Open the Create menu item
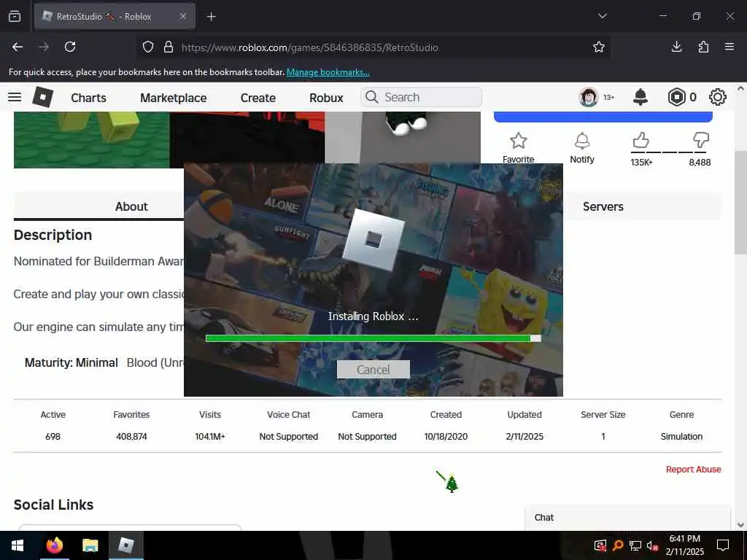The image size is (747, 560). [258, 98]
